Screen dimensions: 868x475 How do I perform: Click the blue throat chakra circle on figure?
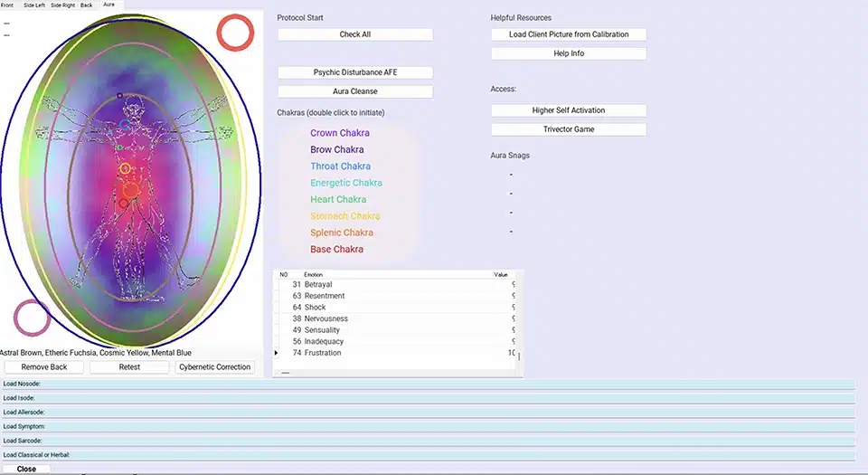[x=125, y=125]
